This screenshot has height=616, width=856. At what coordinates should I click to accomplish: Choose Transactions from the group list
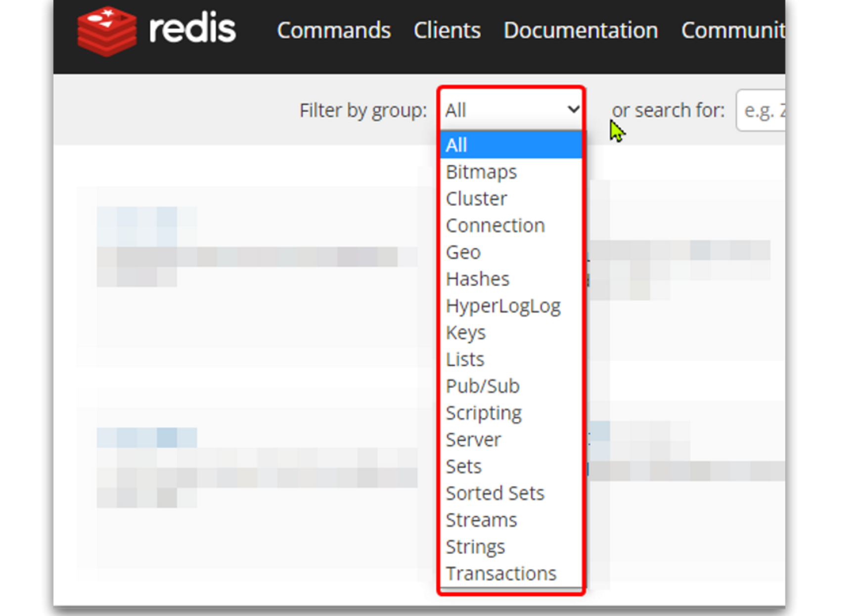click(x=511, y=573)
